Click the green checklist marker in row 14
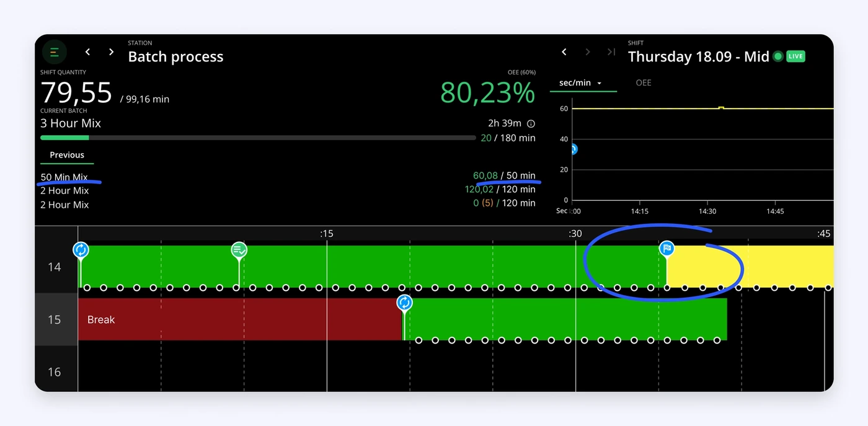Screen dimensions: 868x426 [x=239, y=250]
